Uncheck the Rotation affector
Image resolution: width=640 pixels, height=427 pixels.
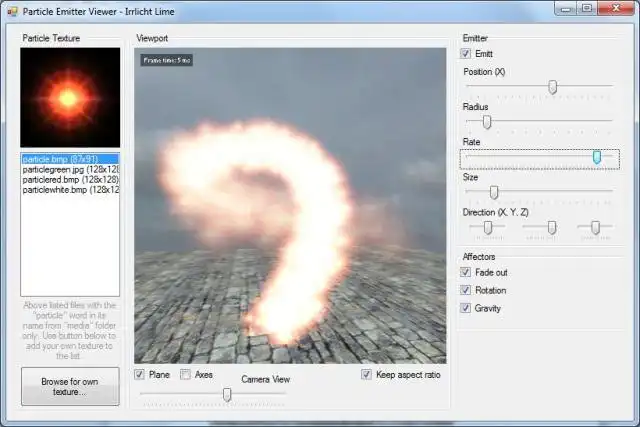(x=465, y=290)
